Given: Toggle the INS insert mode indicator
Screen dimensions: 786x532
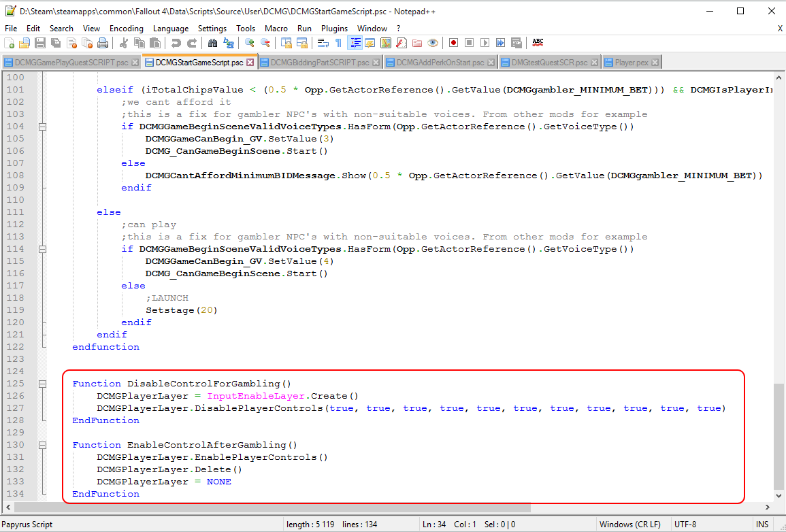Looking at the screenshot, I should pos(762,525).
